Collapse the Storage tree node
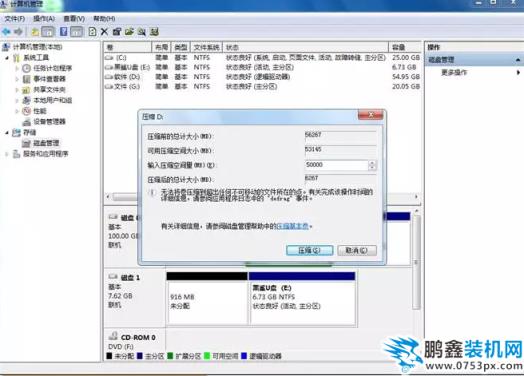This screenshot has height=376, width=524. [x=7, y=133]
